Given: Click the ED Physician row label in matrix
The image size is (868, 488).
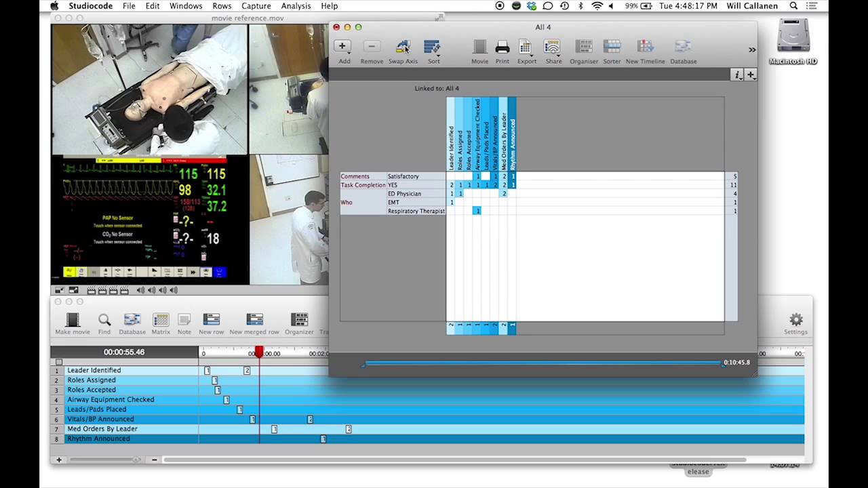Looking at the screenshot, I should pos(404,194).
